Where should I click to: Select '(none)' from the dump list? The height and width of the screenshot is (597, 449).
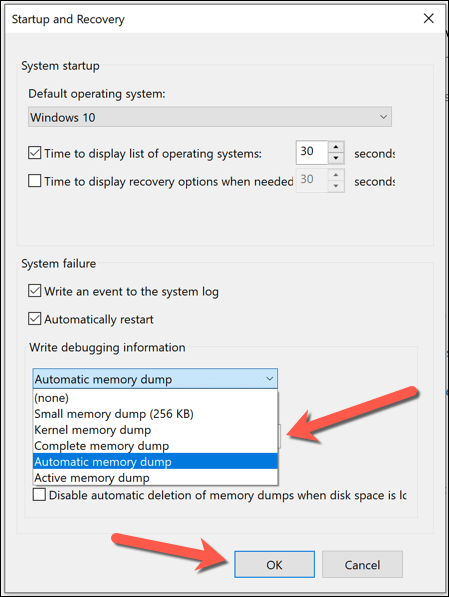coord(155,398)
